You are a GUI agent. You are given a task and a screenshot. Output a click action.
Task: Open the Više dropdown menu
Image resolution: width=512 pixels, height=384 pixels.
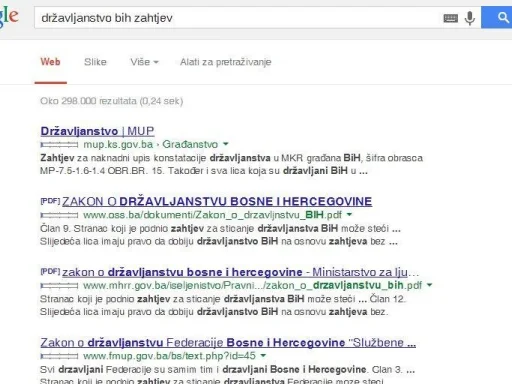pyautogui.click(x=144, y=62)
